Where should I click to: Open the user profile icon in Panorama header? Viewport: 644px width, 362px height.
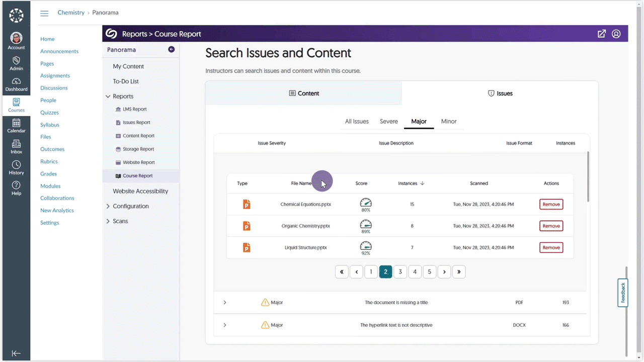click(x=616, y=34)
